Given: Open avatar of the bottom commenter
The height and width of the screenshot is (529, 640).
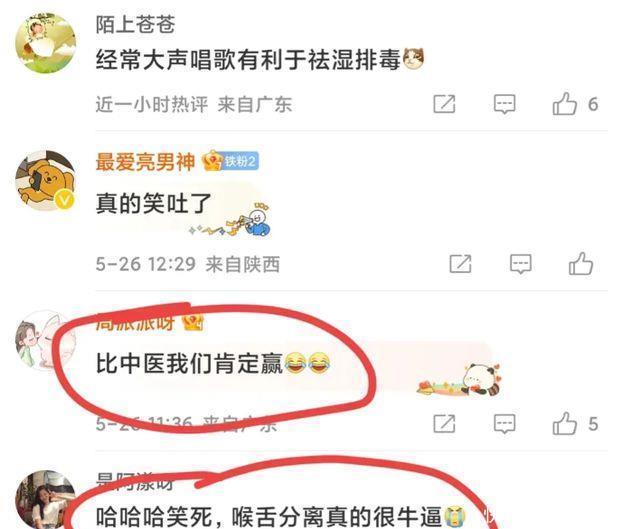Looking at the screenshot, I should tap(46, 500).
